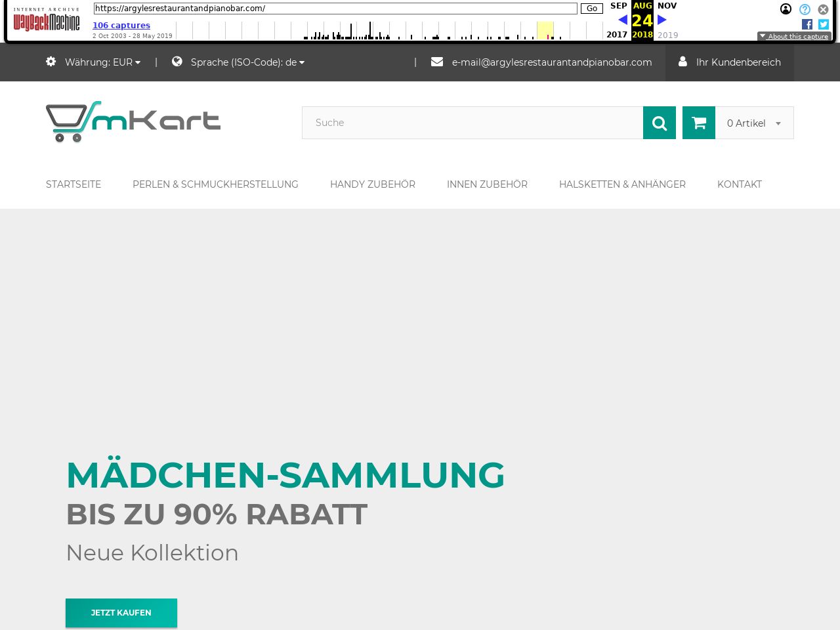This screenshot has height=630, width=840.
Task: Expand the 0 Artikel cart dropdown
Action: pyautogui.click(x=754, y=123)
